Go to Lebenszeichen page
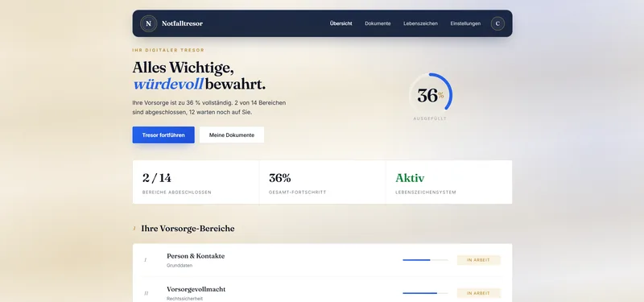 (420, 23)
